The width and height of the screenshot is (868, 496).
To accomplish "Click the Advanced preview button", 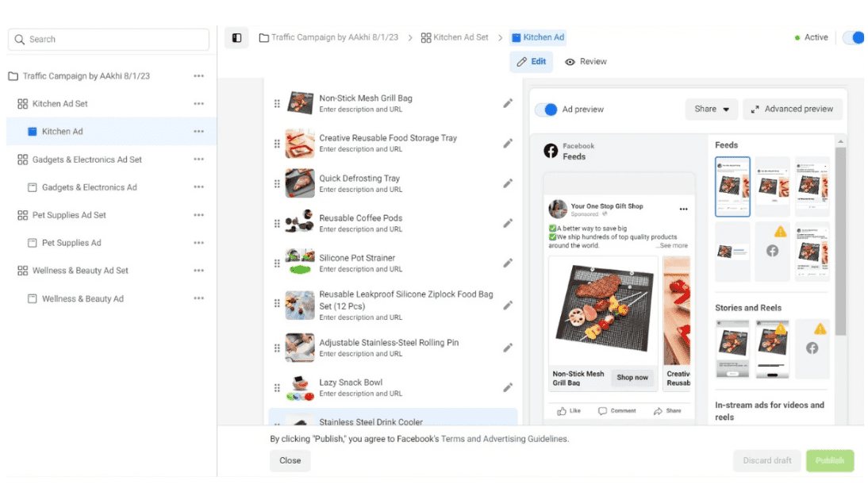I will point(791,110).
